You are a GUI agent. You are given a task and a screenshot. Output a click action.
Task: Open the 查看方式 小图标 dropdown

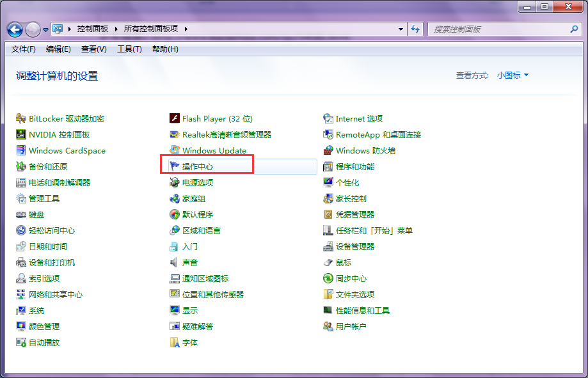click(513, 75)
